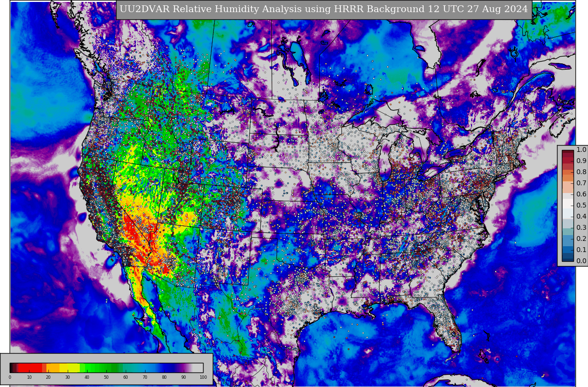Click the peach band of the vertical colorbar

[x=568, y=187]
